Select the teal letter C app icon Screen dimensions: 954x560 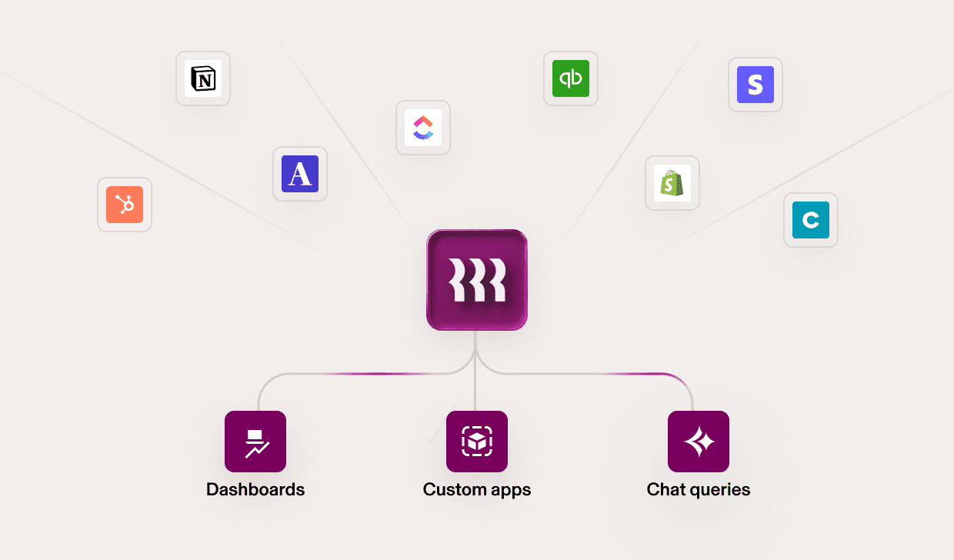tap(811, 220)
